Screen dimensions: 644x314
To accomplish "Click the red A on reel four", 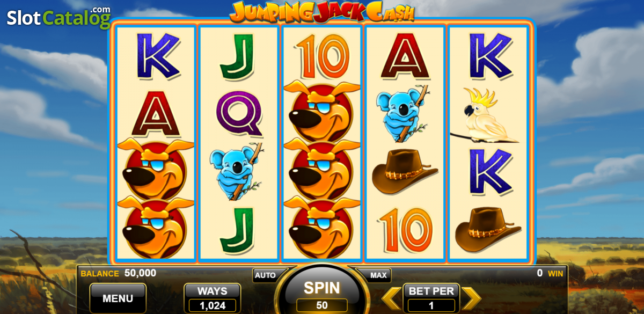I will 405,55.
